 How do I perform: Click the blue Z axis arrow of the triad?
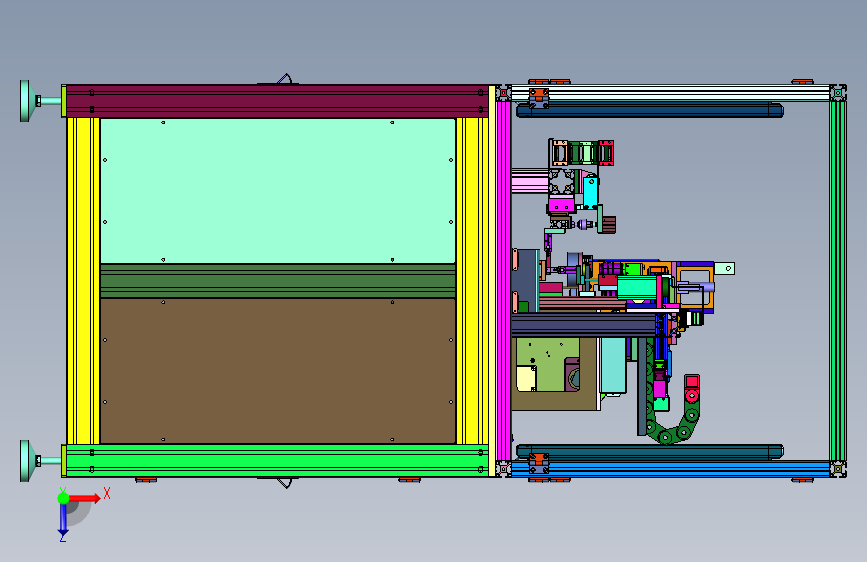63,520
